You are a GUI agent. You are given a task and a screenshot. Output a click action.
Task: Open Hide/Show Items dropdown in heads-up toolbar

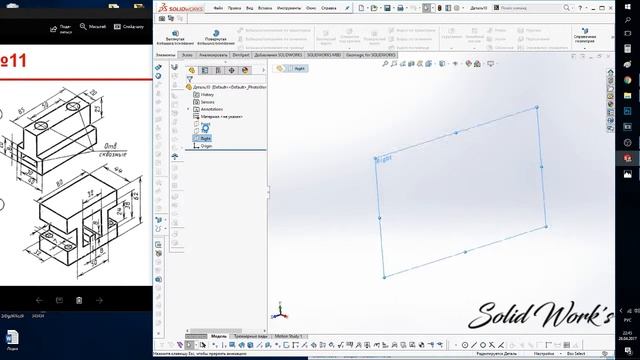[456, 64]
